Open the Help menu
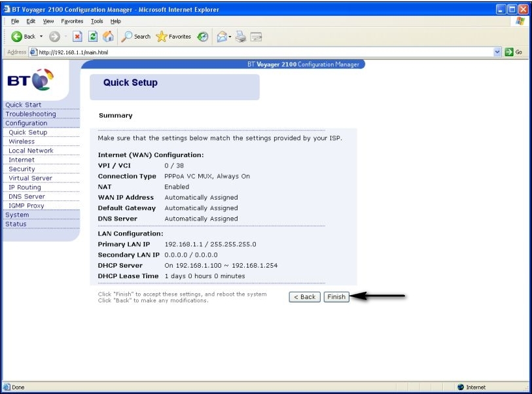The image size is (532, 394). (x=115, y=21)
